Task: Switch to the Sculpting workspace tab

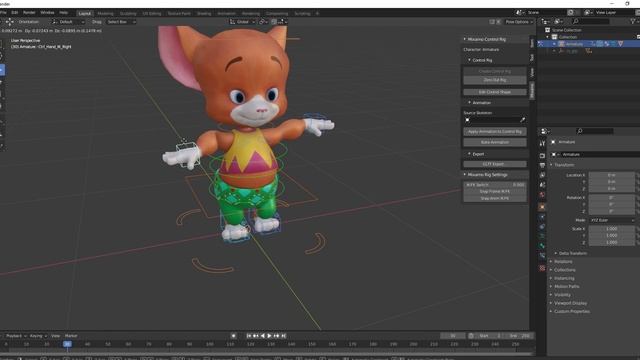Action: tap(128, 13)
